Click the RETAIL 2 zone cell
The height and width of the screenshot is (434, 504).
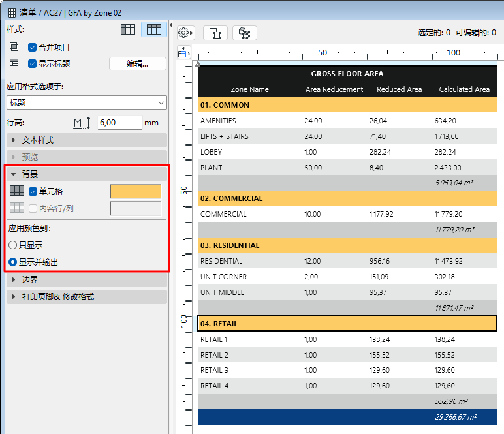tap(214, 354)
